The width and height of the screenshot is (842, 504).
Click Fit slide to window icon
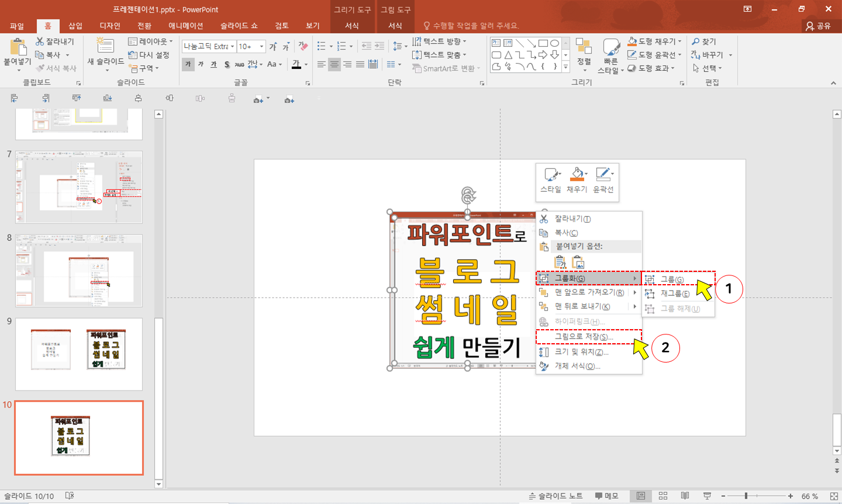coord(834,496)
